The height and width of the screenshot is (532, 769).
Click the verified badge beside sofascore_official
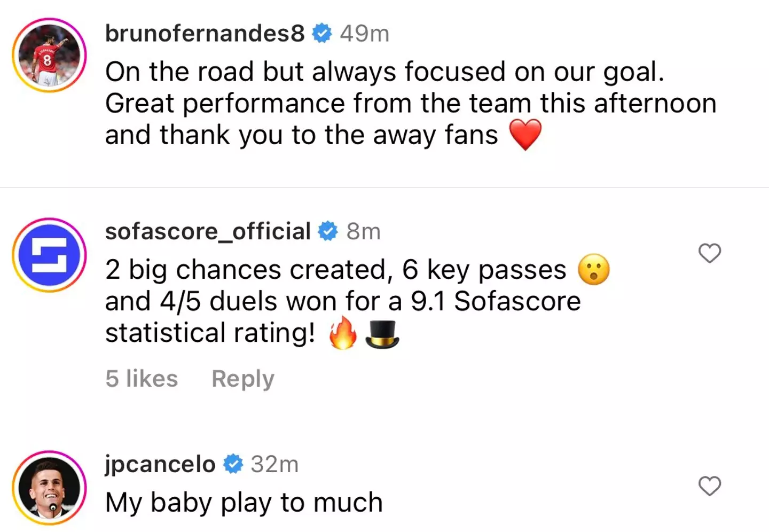click(328, 232)
